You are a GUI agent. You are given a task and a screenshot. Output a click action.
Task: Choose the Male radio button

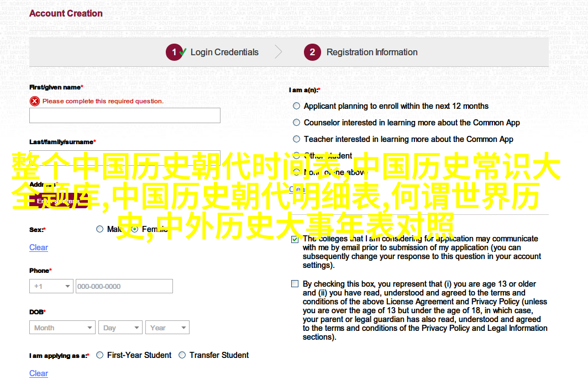tap(99, 229)
